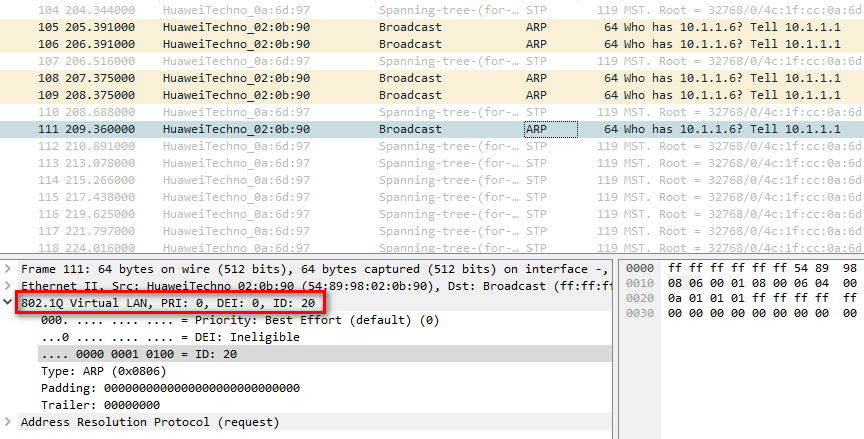Select packet 116 at time 219.625000
Viewport: 864px width, 439px height.
point(432,214)
